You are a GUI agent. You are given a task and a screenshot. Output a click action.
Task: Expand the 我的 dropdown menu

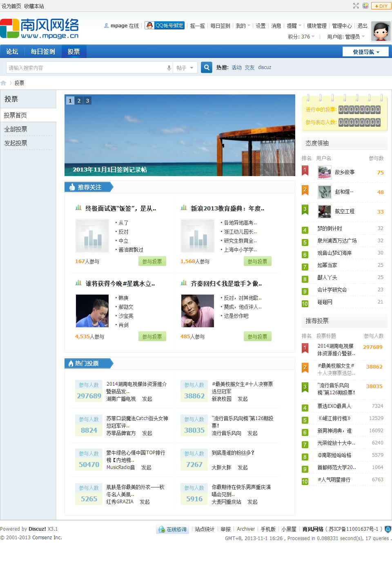tap(243, 26)
